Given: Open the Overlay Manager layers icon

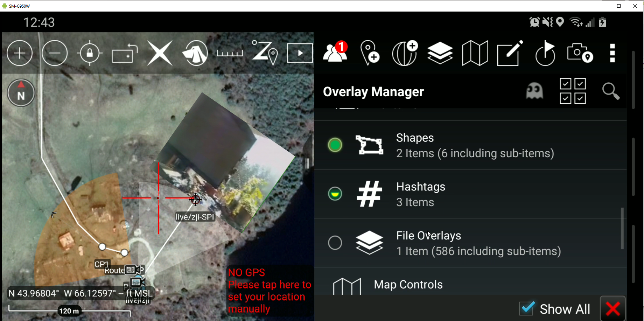Looking at the screenshot, I should click(x=440, y=53).
